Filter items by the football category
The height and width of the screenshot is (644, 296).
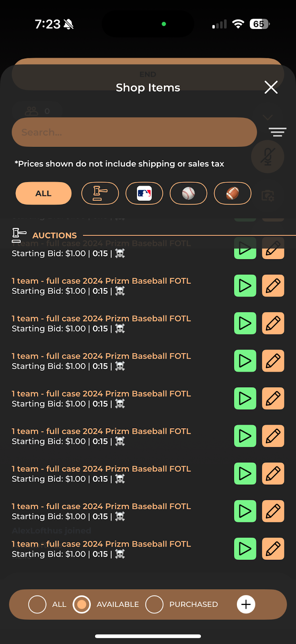tap(232, 193)
